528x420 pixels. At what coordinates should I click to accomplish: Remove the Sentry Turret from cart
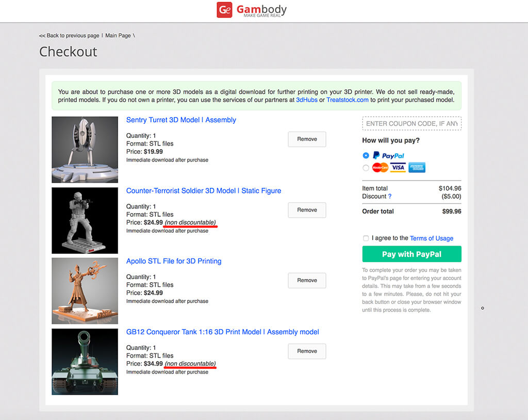click(307, 139)
